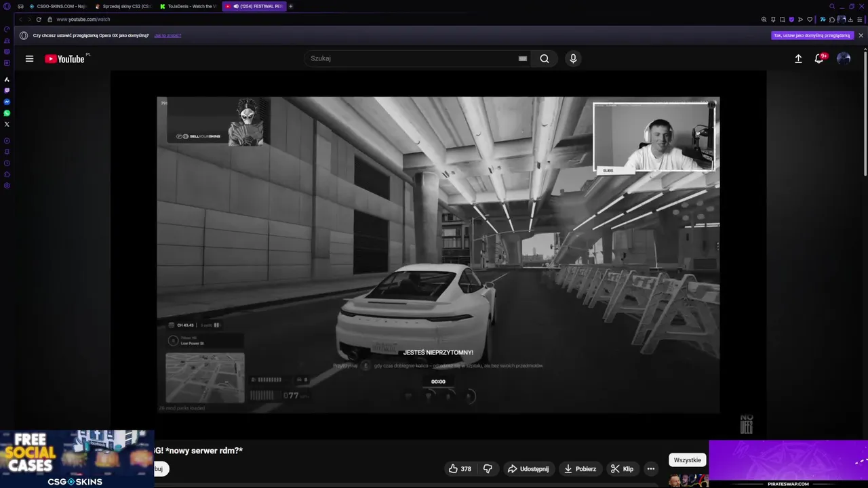Screen dimensions: 868x488
Task: Click the Klip clip button
Action: point(622,468)
